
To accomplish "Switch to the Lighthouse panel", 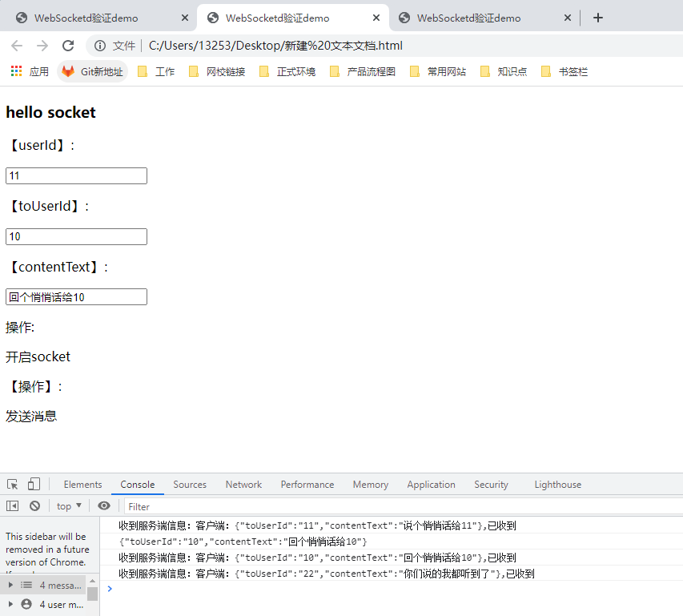I will click(x=558, y=485).
